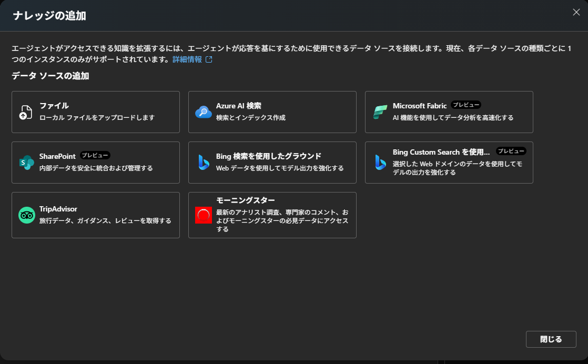Click the 閉じる button
Viewport: 588px width, 364px height.
(x=551, y=339)
